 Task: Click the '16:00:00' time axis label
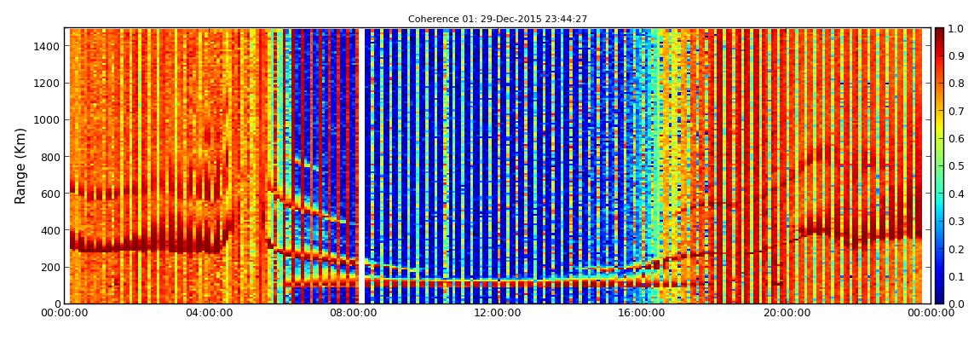(642, 313)
